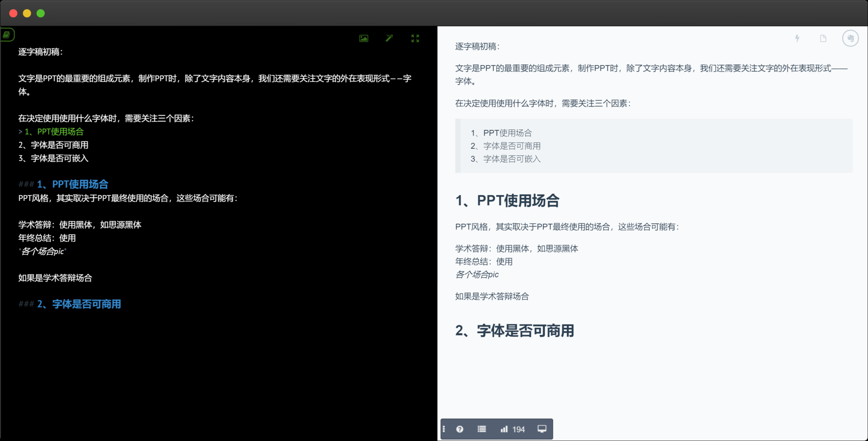Click '2、字体是否可商用' in preview blockquote
This screenshot has height=441, width=868.
coord(505,146)
